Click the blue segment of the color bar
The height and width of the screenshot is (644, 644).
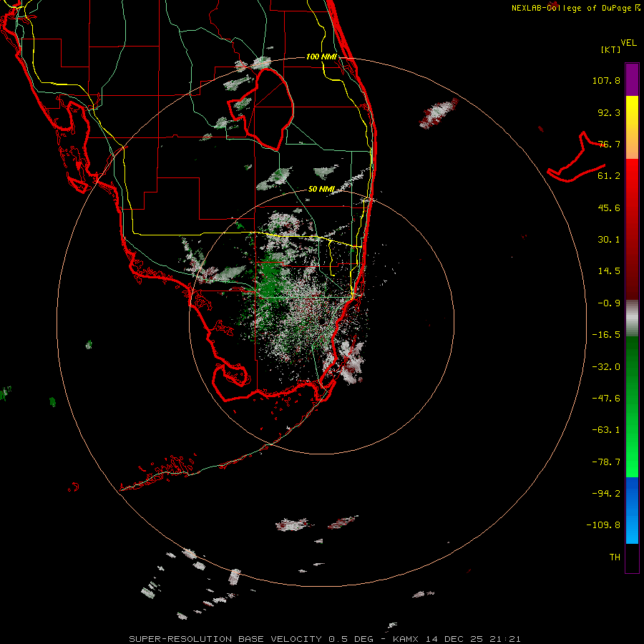coord(632,510)
